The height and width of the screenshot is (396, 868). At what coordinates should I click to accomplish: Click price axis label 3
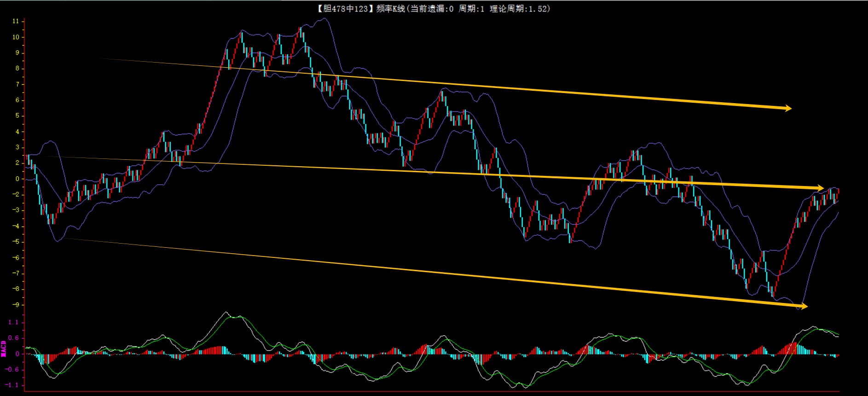[x=17, y=147]
